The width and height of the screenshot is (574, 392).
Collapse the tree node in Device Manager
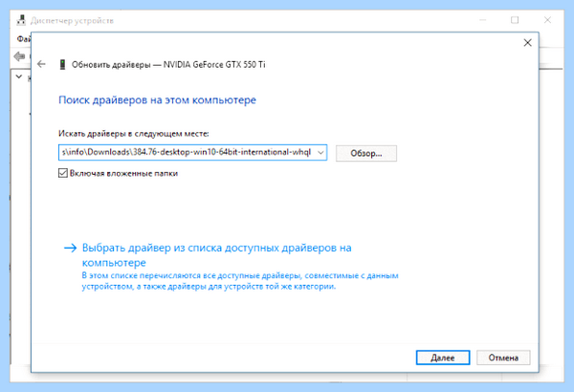pyautogui.click(x=19, y=76)
